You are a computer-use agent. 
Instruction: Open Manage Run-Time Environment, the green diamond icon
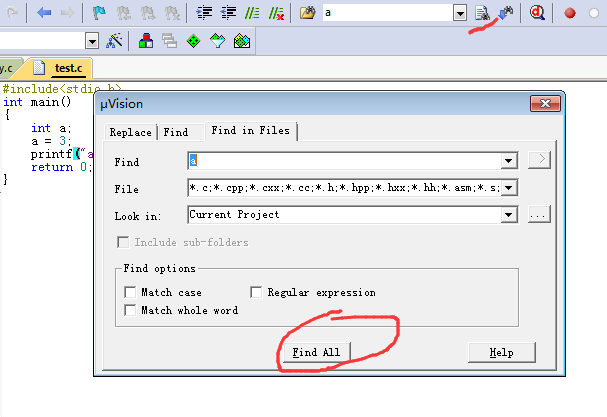point(194,41)
